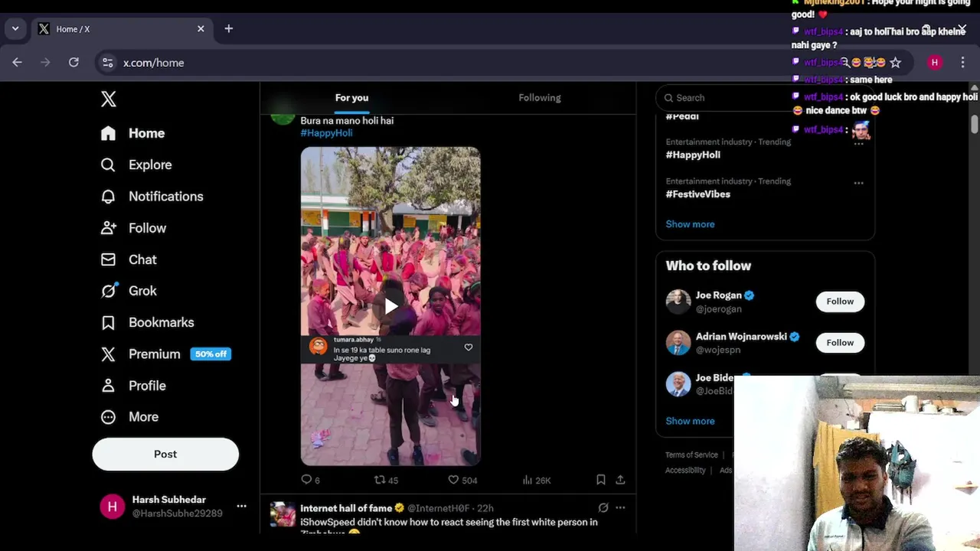
Task: Switch to the Following tab
Action: (540, 98)
